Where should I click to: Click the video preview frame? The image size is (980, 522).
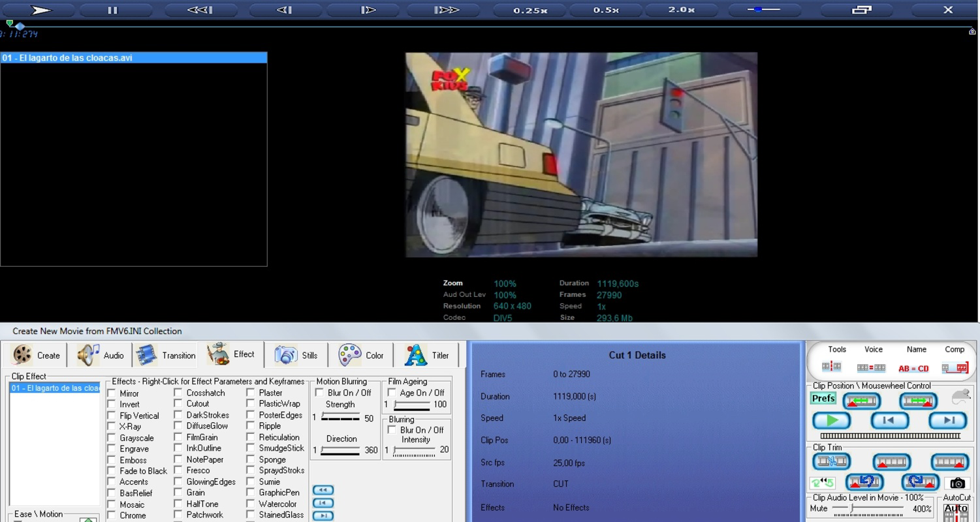pos(581,155)
